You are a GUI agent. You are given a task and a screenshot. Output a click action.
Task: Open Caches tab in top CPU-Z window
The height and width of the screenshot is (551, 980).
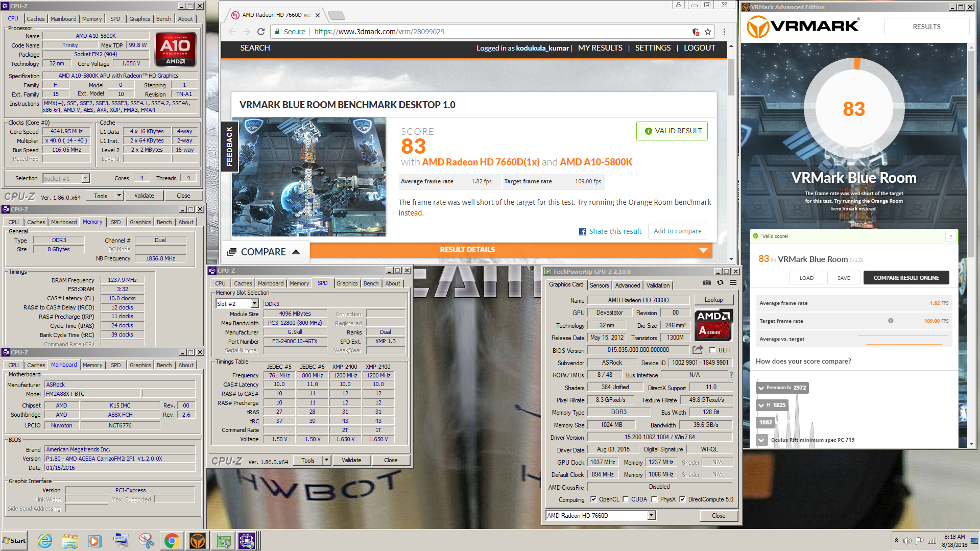pos(36,19)
